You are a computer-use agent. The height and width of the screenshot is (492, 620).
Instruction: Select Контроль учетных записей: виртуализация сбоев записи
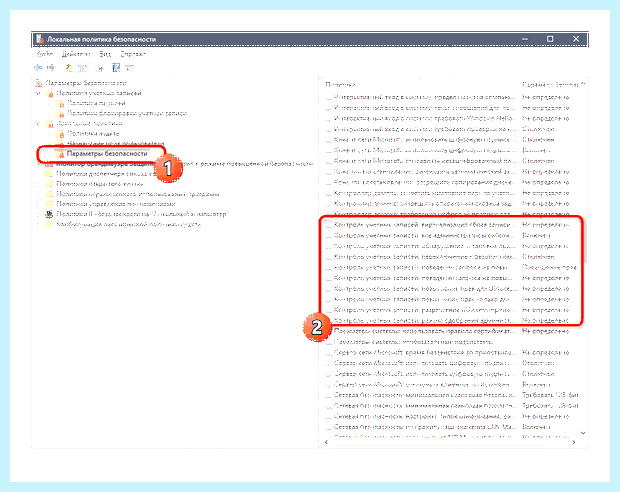pyautogui.click(x=453, y=225)
